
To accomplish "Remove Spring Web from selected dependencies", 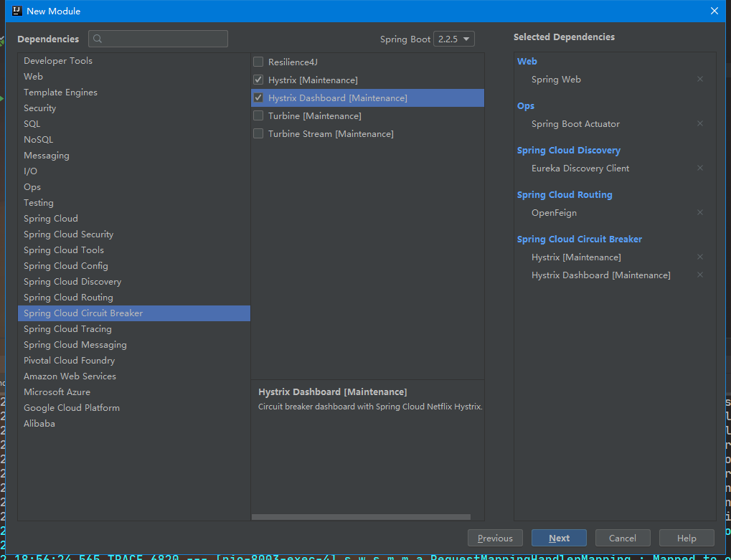I will [699, 79].
